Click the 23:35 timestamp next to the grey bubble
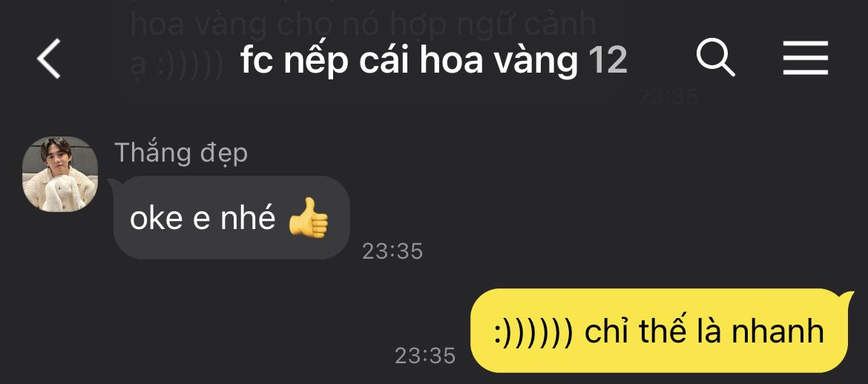The width and height of the screenshot is (868, 384). point(392,252)
